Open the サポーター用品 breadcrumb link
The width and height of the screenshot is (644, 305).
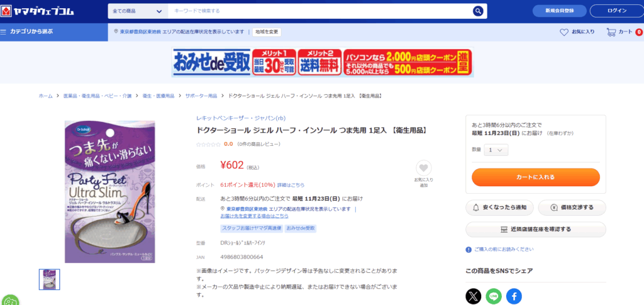pos(201,96)
